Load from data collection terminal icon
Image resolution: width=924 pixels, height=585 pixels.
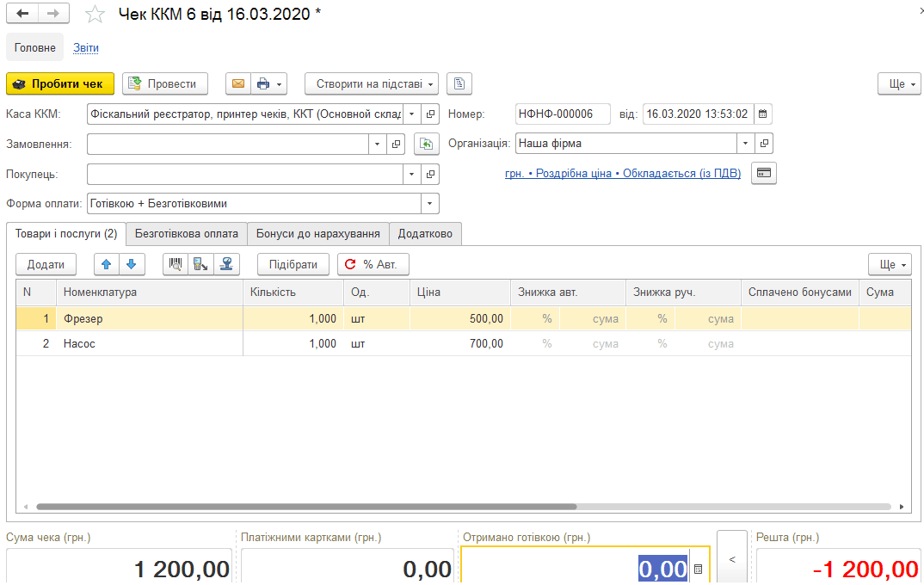[x=200, y=264]
